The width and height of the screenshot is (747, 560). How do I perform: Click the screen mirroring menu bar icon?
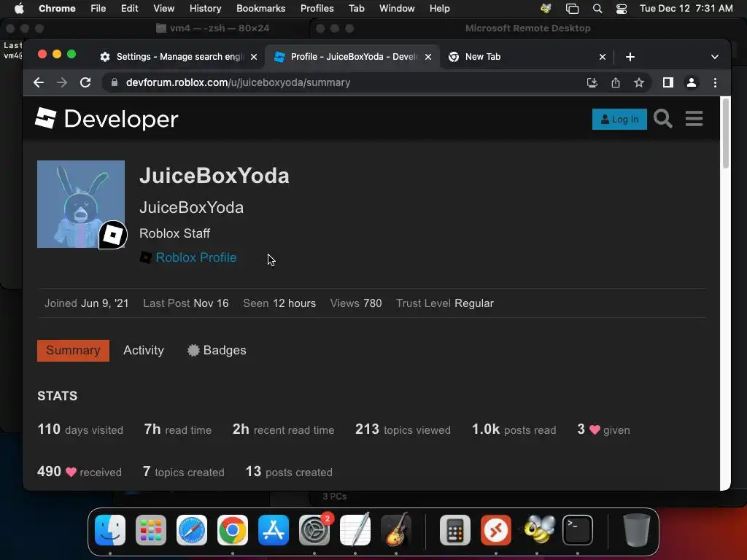tap(572, 9)
